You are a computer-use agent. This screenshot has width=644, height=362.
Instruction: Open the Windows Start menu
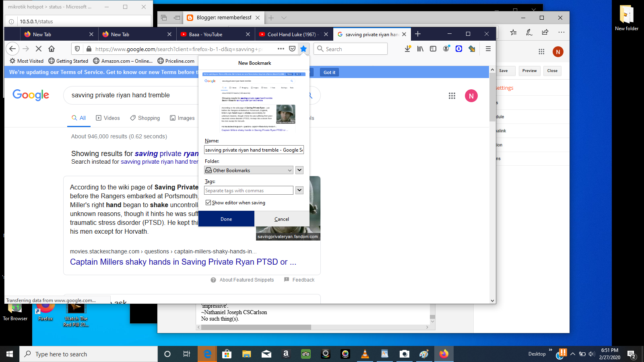(10, 354)
